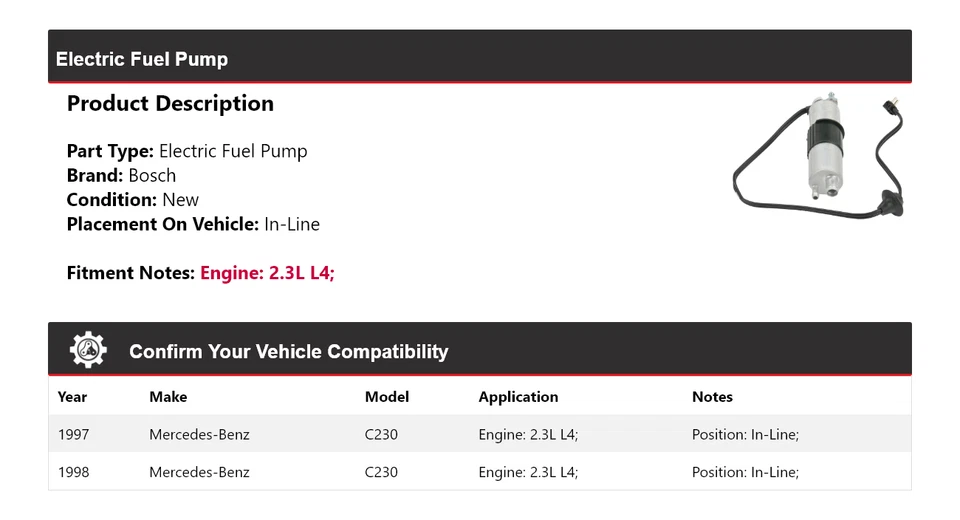Click the Application column header
The image size is (960, 520).
click(x=518, y=397)
